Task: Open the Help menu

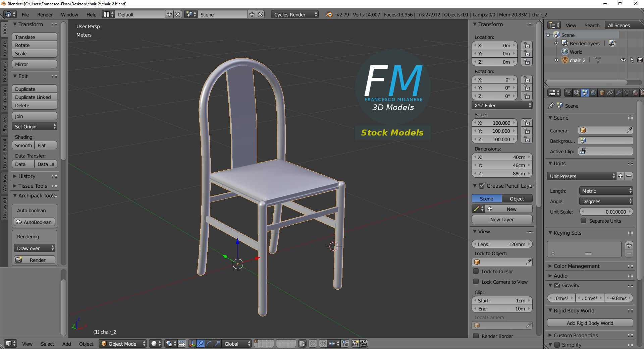Action: 91,14
